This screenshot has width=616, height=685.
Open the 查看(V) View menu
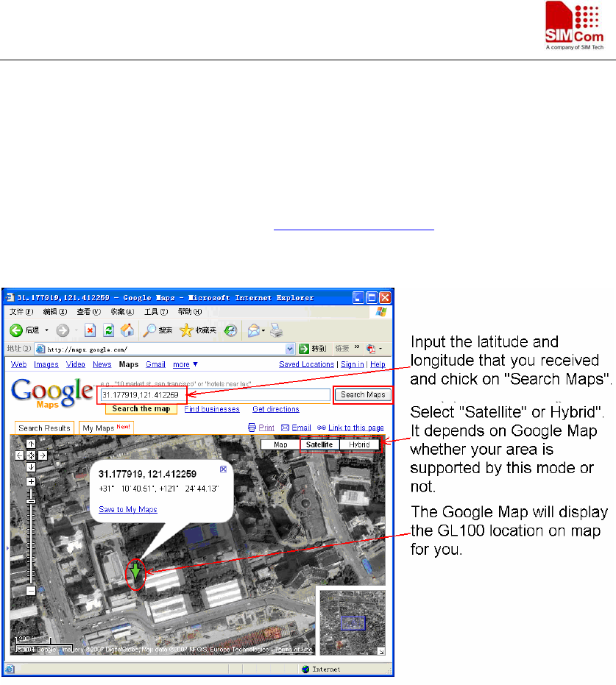pos(89,312)
